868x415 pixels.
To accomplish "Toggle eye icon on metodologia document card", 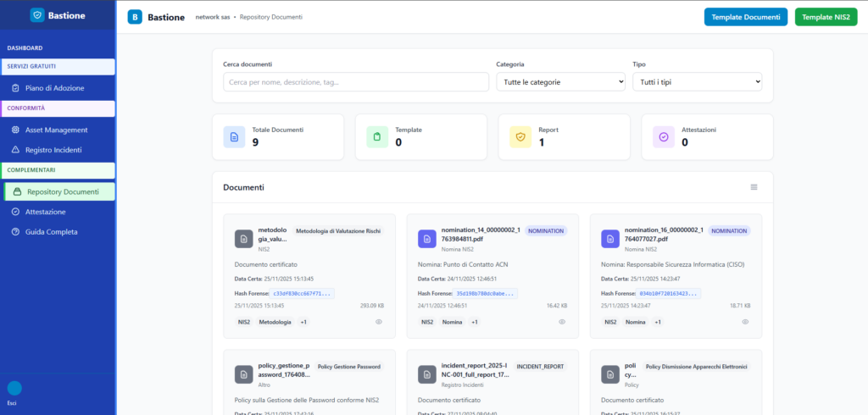I will [379, 322].
